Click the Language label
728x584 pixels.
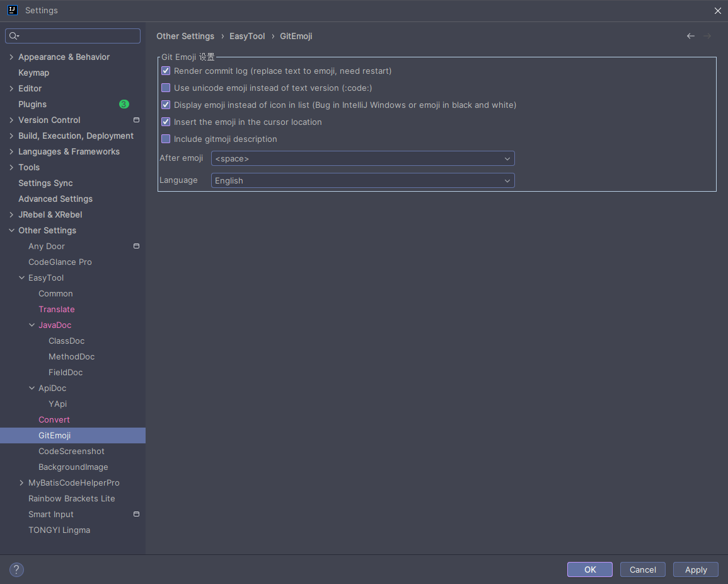[x=179, y=180]
